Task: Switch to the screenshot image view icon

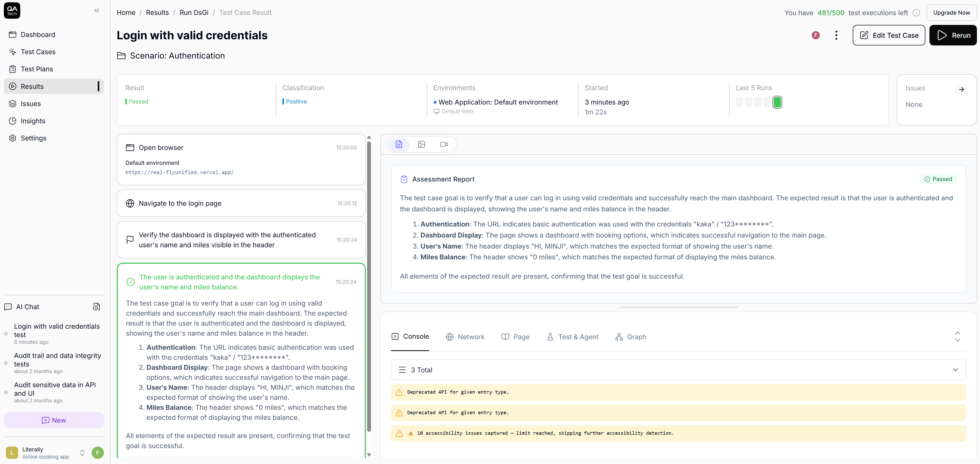Action: pos(421,144)
